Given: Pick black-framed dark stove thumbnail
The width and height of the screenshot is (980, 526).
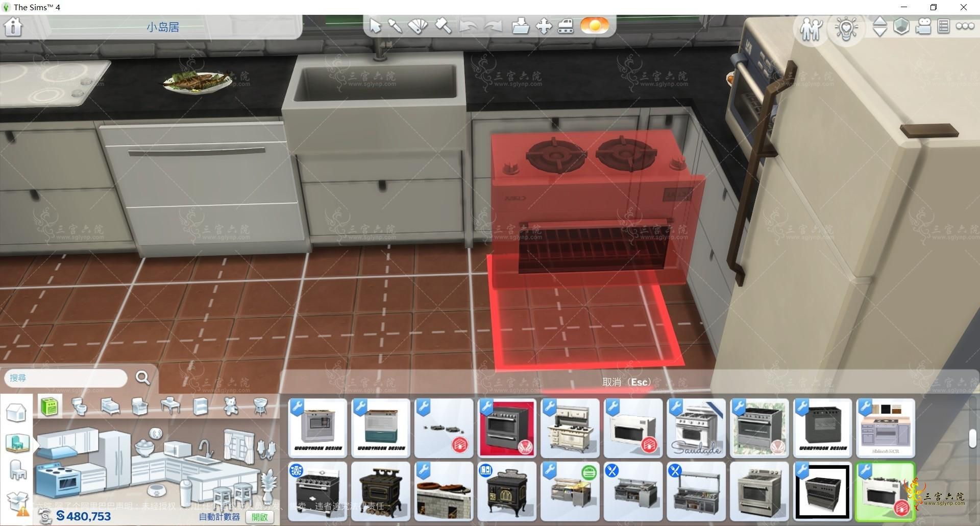Looking at the screenshot, I should point(823,491).
